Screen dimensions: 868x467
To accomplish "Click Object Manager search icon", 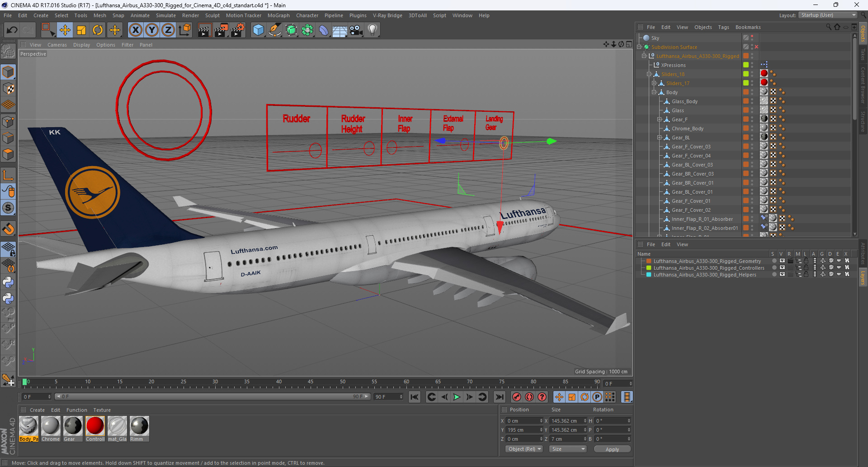I will tap(828, 27).
